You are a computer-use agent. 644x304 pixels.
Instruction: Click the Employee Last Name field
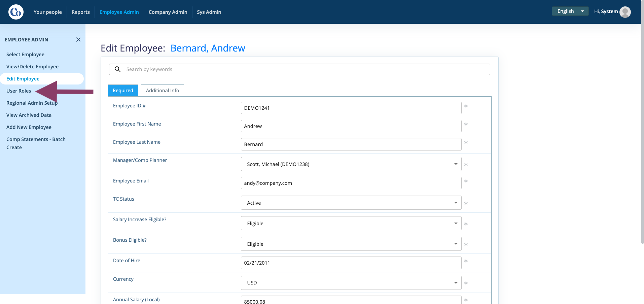[x=351, y=144]
